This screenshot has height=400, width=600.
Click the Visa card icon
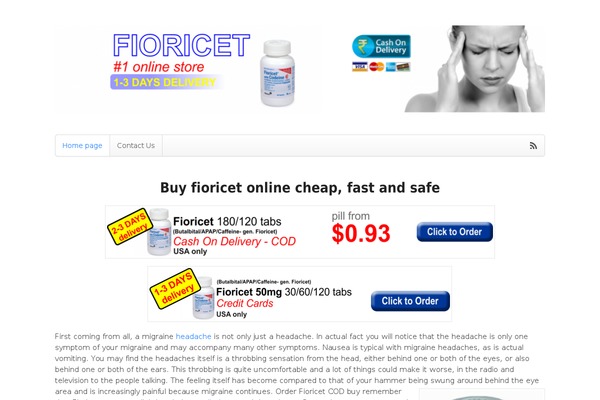click(x=359, y=67)
